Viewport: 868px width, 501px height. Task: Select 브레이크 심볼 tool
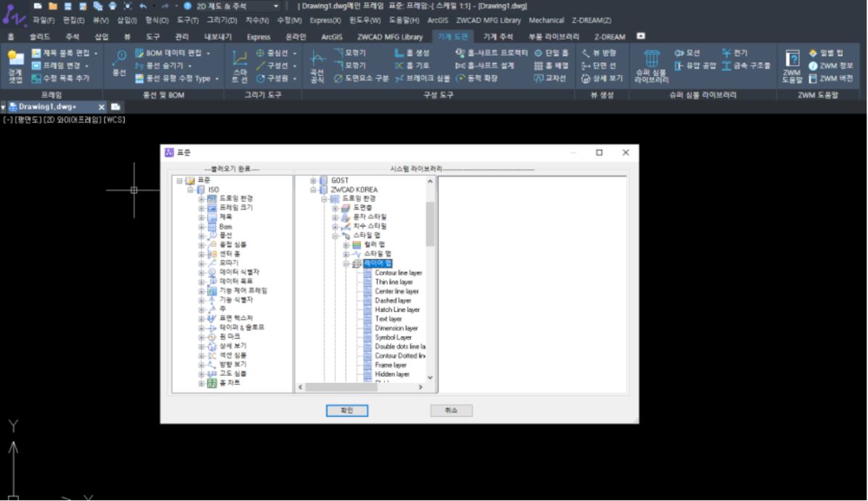(422, 78)
